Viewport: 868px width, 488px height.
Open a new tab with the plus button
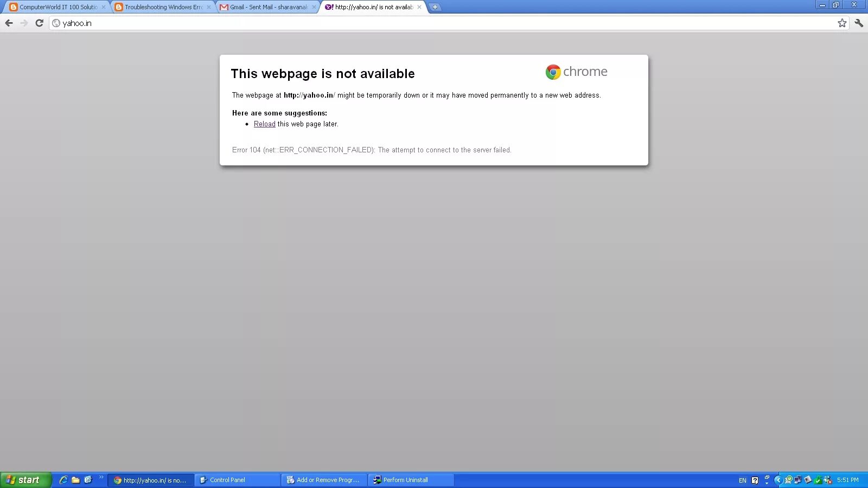tap(435, 7)
